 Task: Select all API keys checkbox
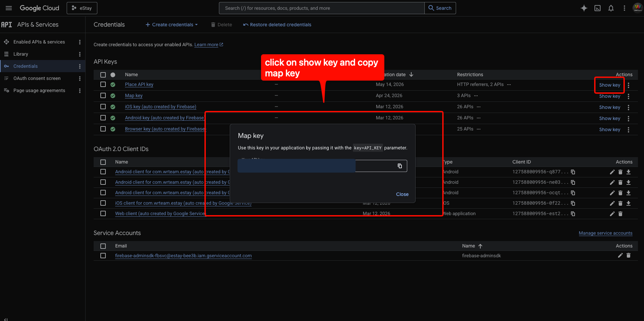point(103,75)
